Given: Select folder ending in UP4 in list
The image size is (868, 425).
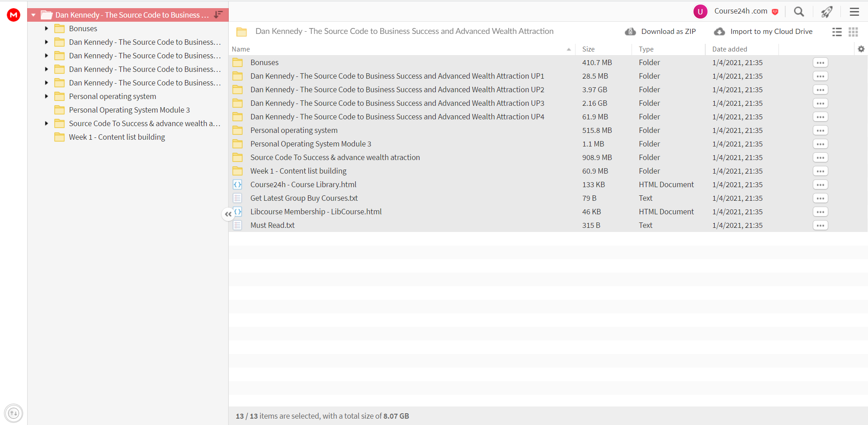Looking at the screenshot, I should coord(397,117).
